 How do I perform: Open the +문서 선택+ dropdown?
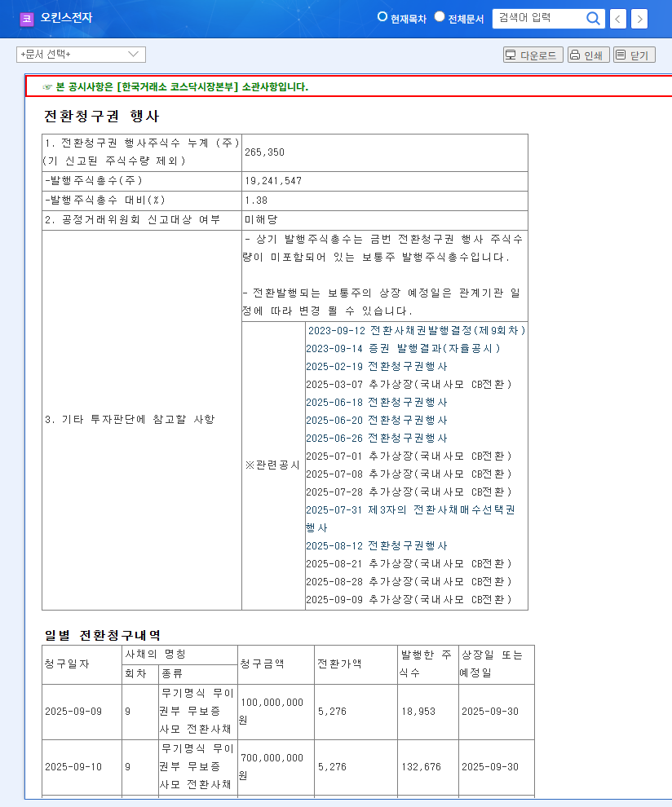click(x=81, y=55)
